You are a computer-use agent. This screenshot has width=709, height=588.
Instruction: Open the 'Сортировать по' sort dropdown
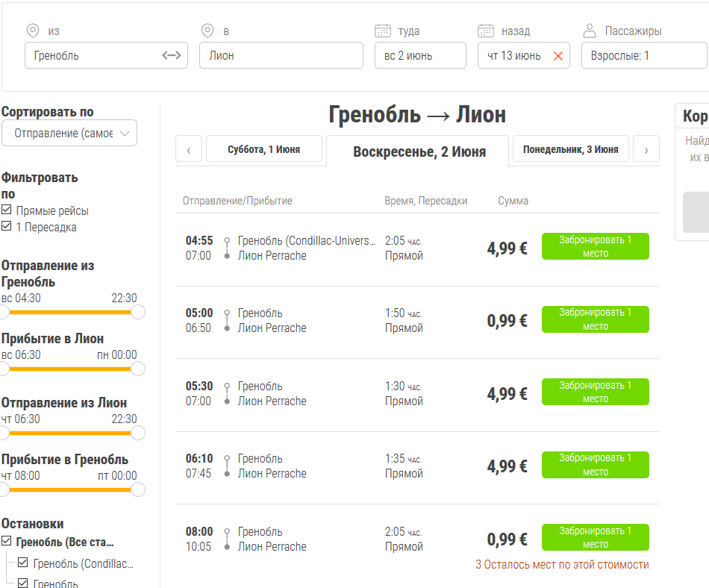pos(69,133)
